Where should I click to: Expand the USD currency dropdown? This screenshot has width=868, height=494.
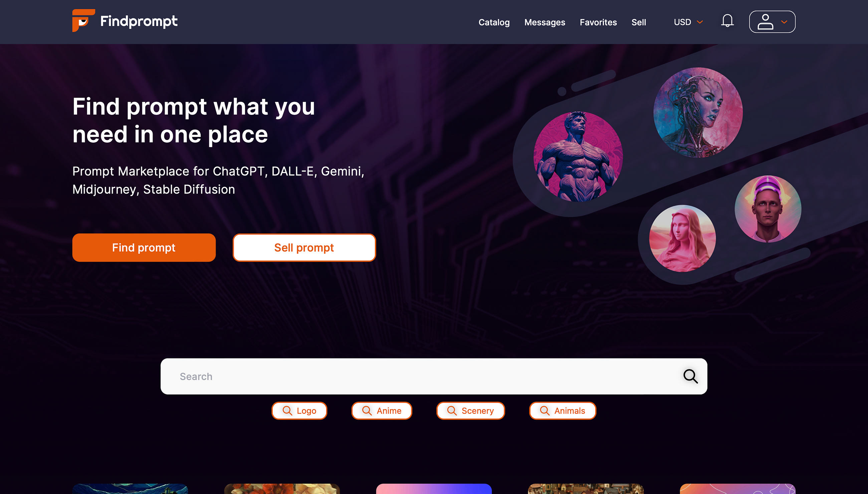click(688, 22)
